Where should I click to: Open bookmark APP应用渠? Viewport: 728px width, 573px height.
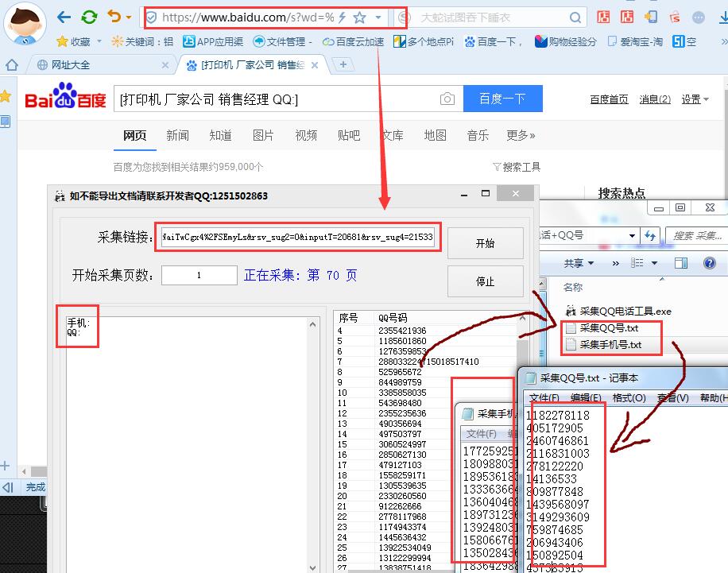pos(213,42)
